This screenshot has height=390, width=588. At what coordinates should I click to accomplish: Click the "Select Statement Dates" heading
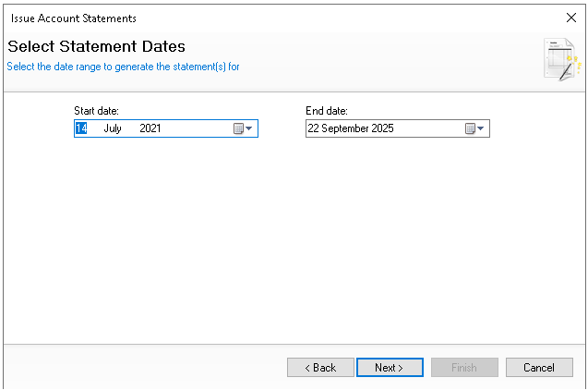(x=97, y=46)
